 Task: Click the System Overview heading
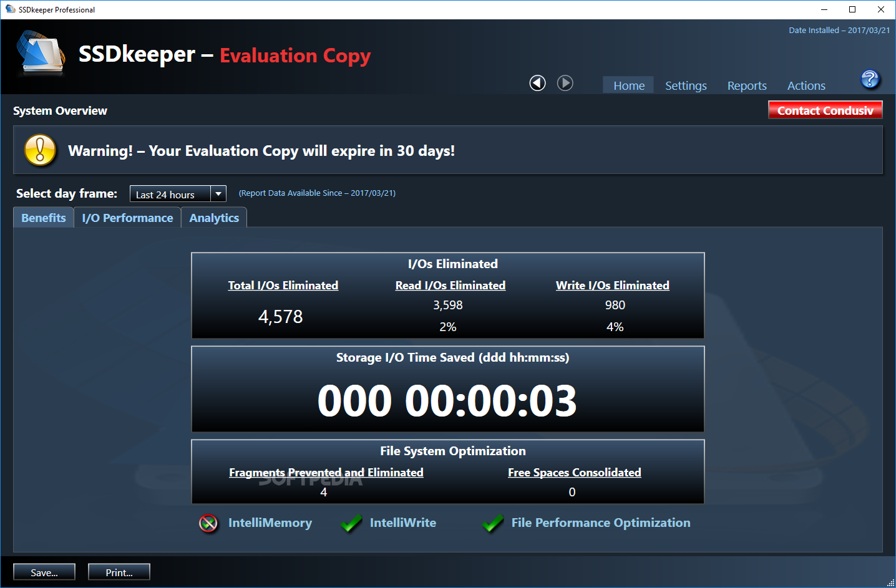(x=60, y=110)
